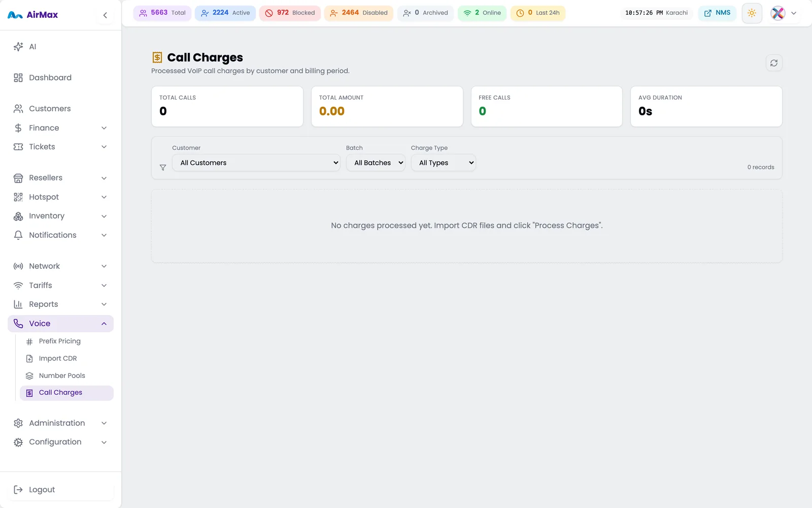Viewport: 812px width, 508px height.
Task: Open the Dashboard grid icon
Action: [x=18, y=78]
